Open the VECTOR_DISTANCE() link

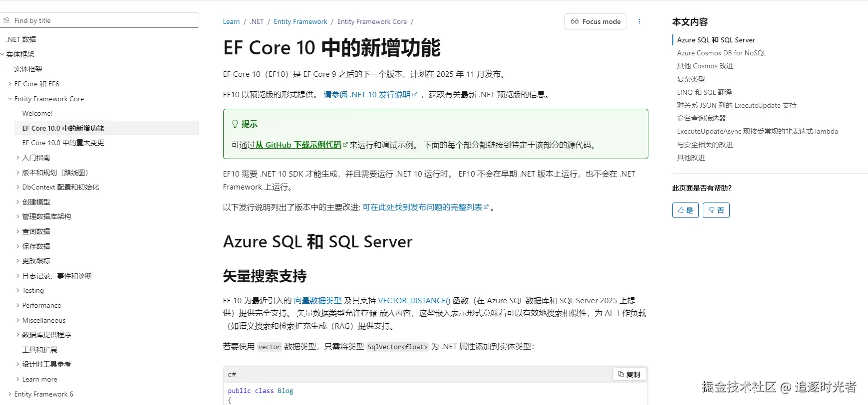click(414, 301)
